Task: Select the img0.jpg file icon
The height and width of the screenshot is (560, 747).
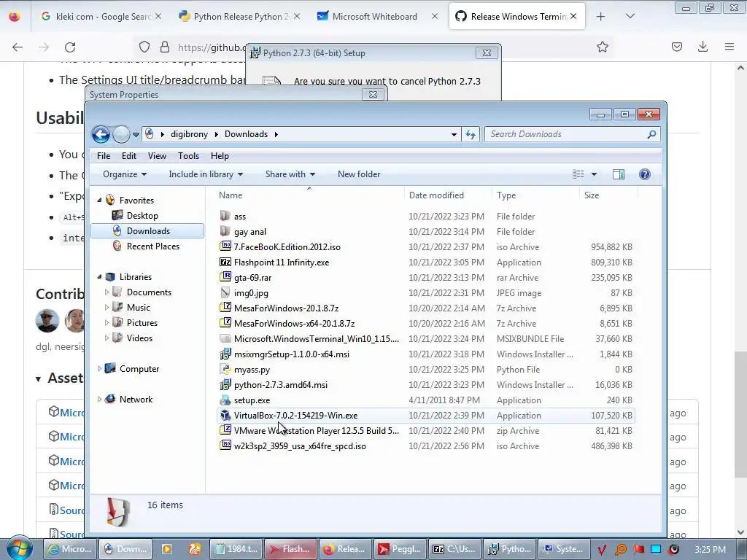Action: (x=225, y=293)
